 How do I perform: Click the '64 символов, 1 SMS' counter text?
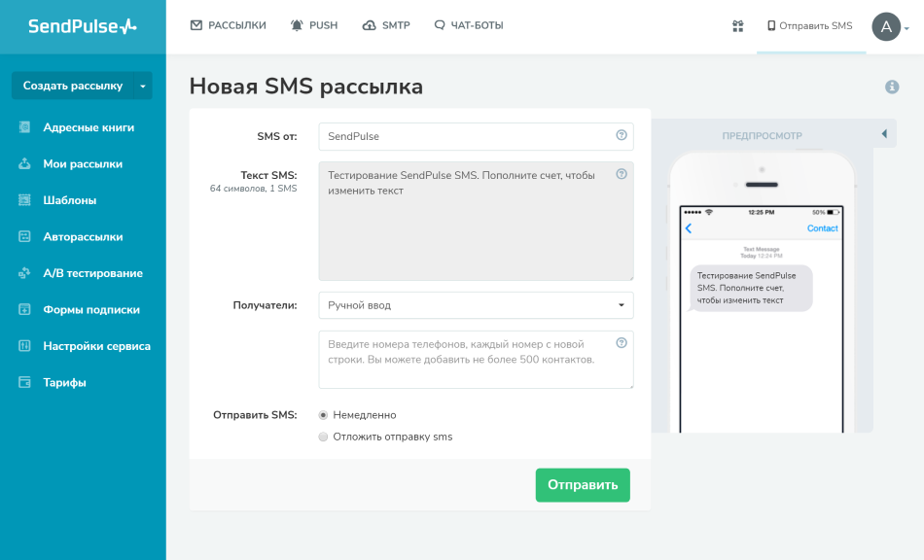[x=254, y=189]
